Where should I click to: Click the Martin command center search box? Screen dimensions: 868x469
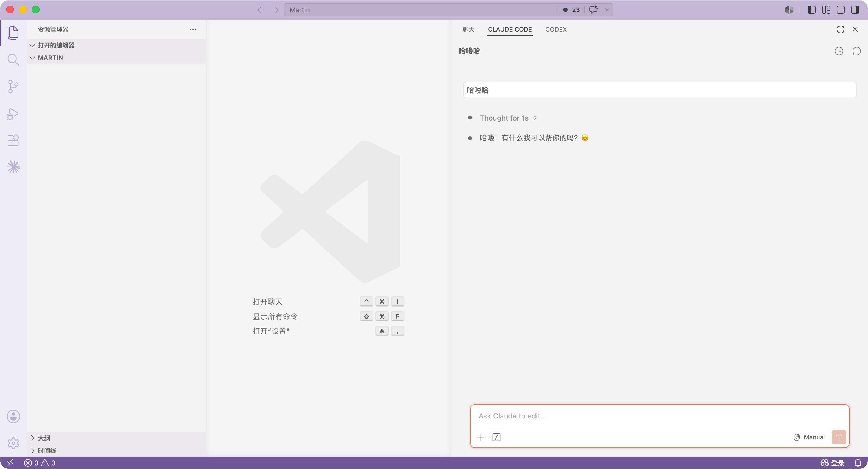421,10
